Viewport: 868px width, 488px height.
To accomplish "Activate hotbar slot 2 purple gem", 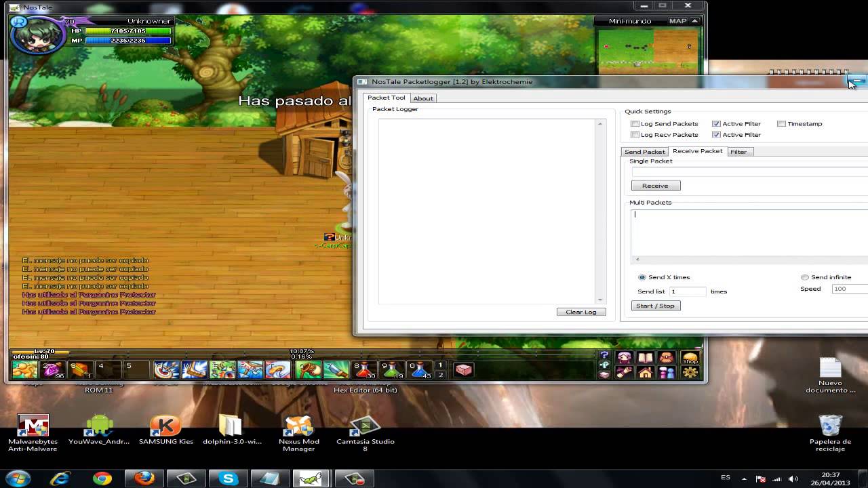I will click(x=52, y=369).
